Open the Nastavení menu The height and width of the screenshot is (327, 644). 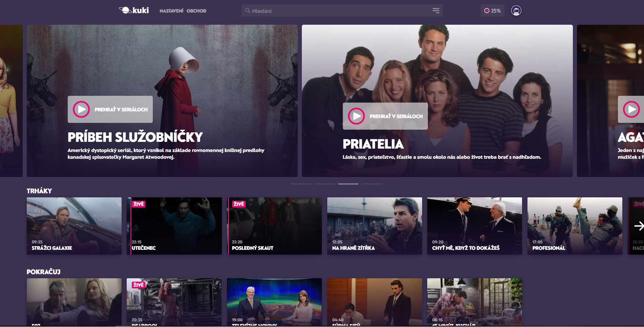pyautogui.click(x=171, y=11)
